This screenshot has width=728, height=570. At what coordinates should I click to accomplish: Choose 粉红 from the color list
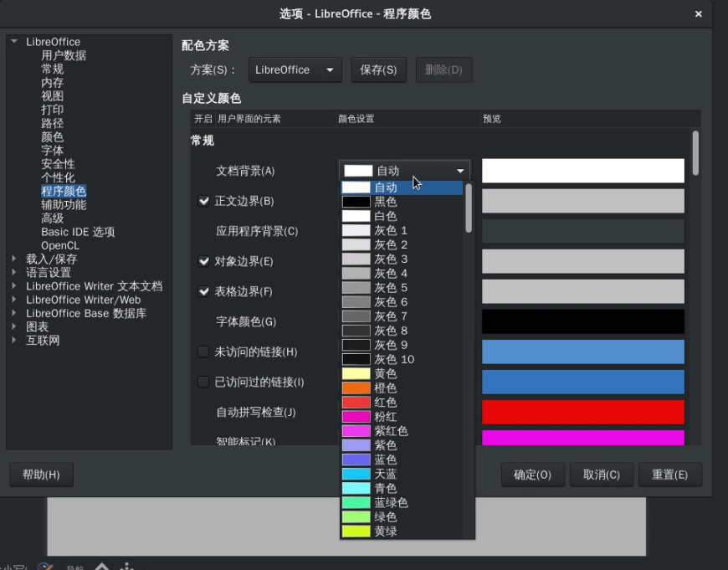pos(402,417)
